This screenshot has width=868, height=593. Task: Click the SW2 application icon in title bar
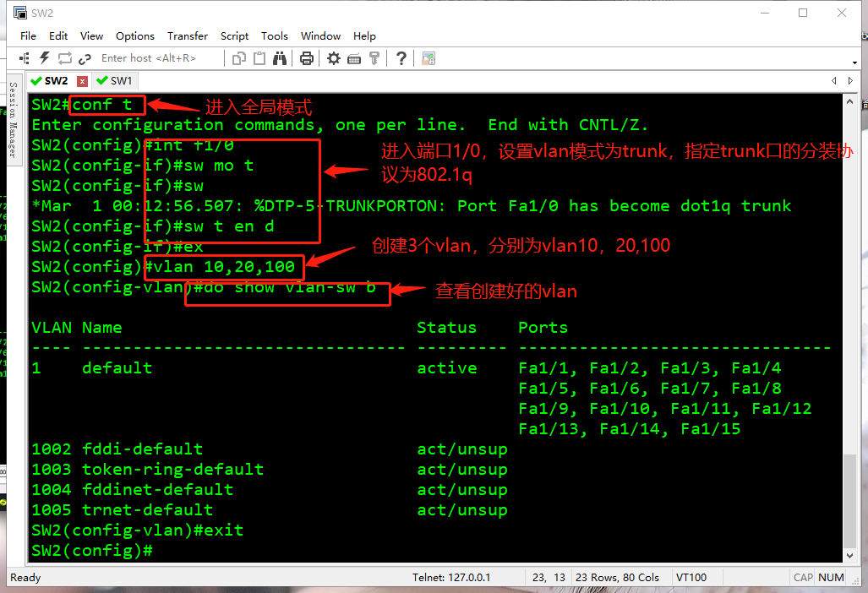coord(20,13)
